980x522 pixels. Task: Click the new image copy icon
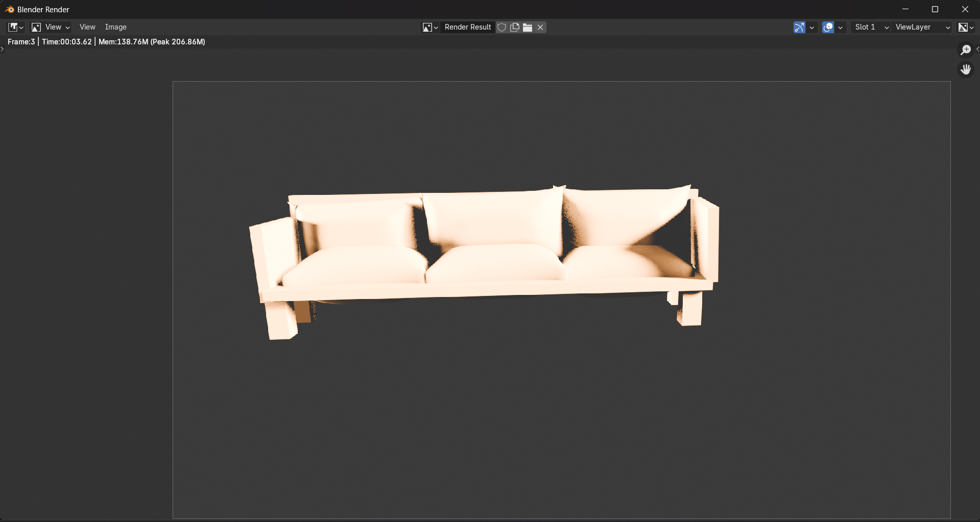pos(515,27)
